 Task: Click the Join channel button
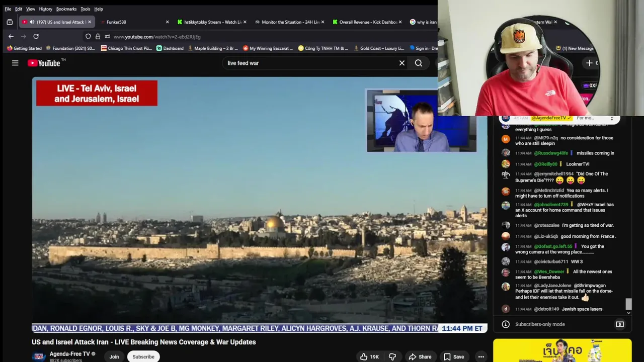[x=114, y=356]
